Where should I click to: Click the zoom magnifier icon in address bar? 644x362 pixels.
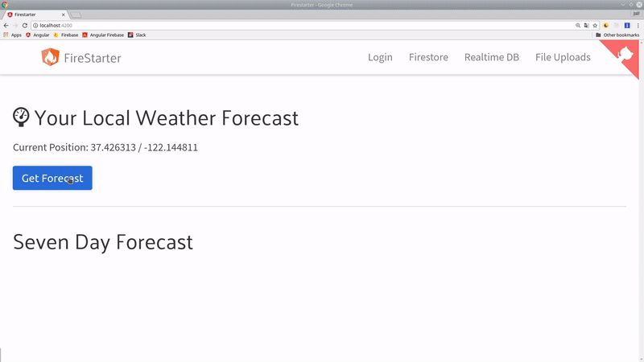coord(577,26)
